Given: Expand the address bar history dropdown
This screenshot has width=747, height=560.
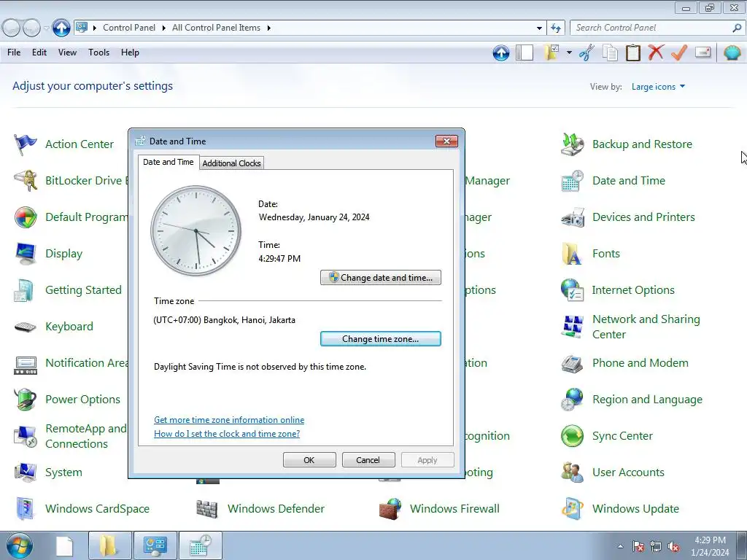Looking at the screenshot, I should [539, 28].
